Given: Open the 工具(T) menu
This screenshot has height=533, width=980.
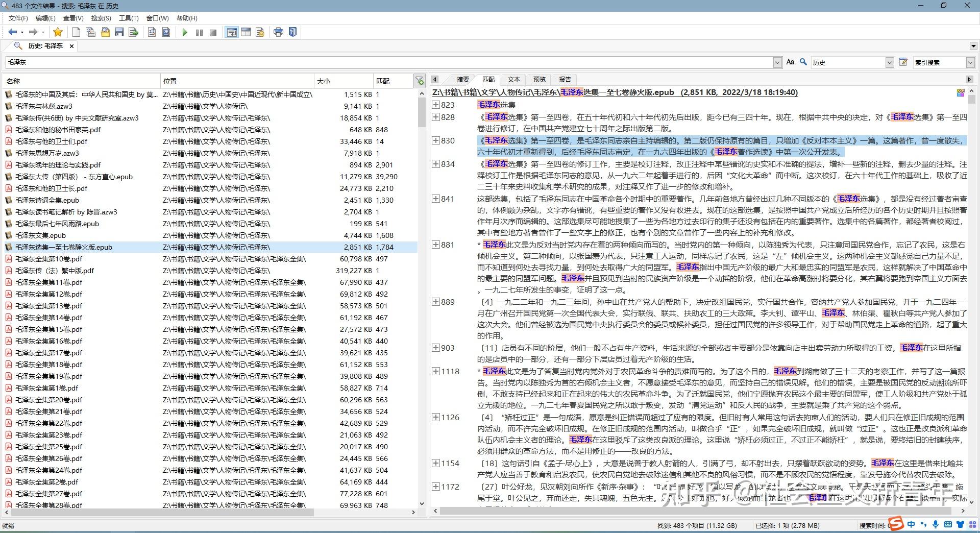Looking at the screenshot, I should 128,18.
